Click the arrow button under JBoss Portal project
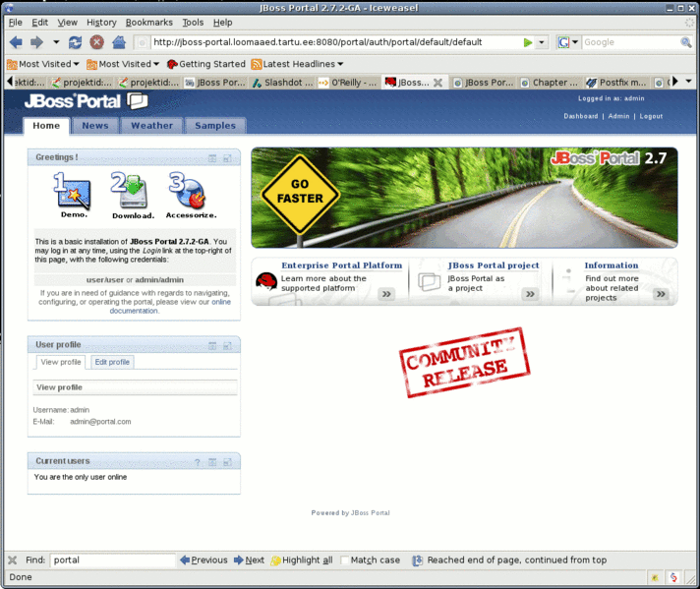The width and height of the screenshot is (700, 589). (x=530, y=294)
